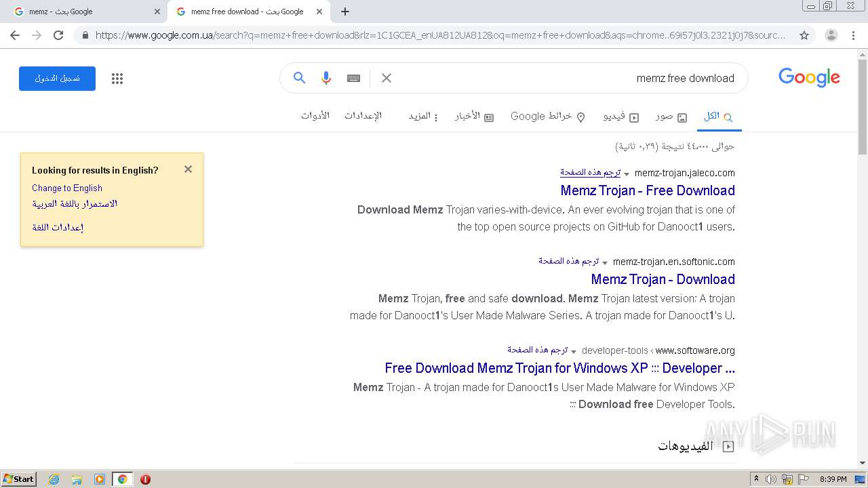Click the Videos (الفيديوهات) section heading

click(686, 446)
